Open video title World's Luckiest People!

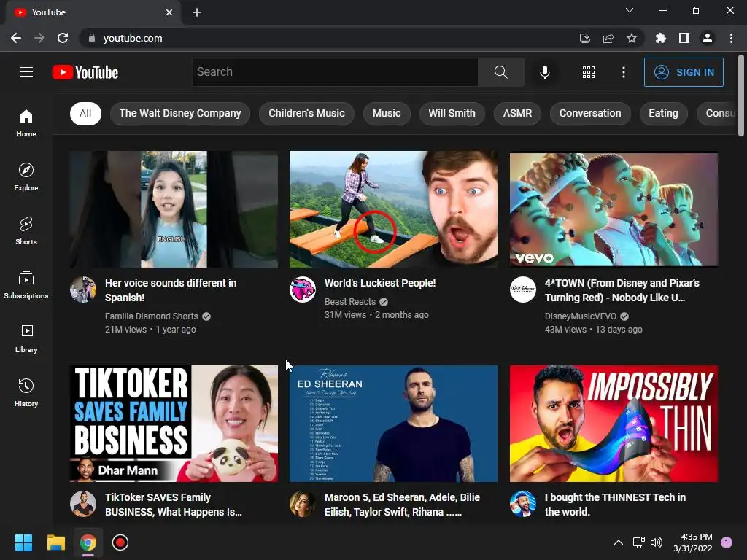(379, 283)
